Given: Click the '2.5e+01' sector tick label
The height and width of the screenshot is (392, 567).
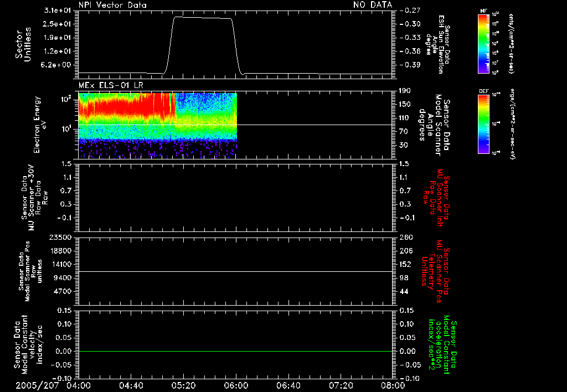Looking at the screenshot, I should tap(58, 24).
